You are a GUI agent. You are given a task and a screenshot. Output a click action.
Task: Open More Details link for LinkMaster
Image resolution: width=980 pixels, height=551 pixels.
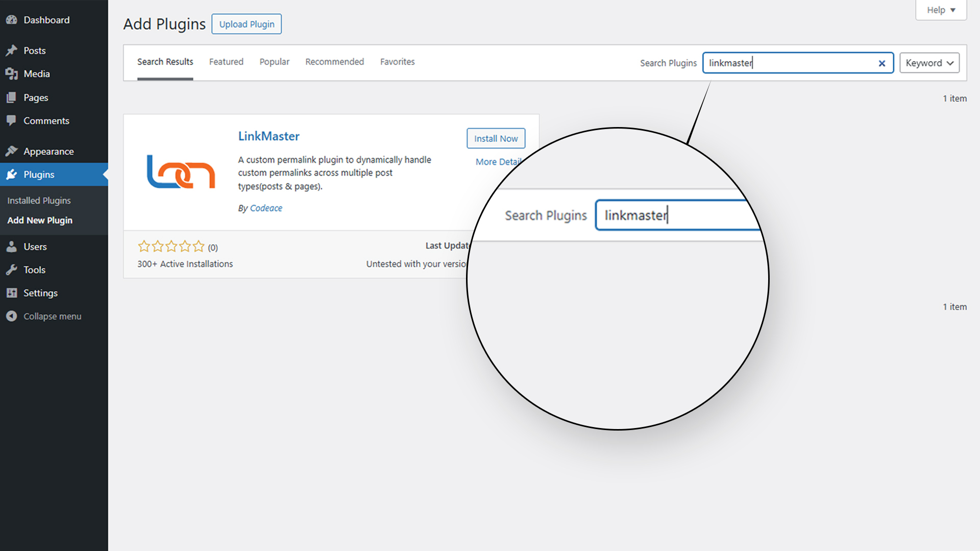498,162
